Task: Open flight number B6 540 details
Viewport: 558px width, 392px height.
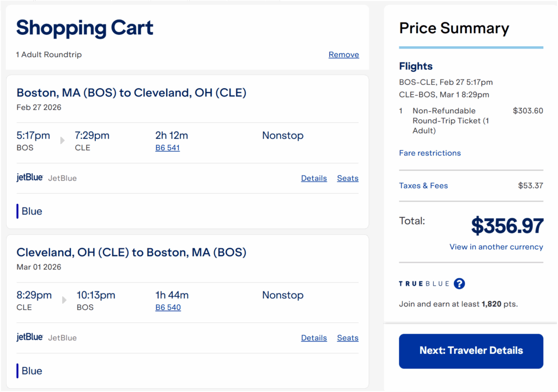Action: click(x=168, y=307)
